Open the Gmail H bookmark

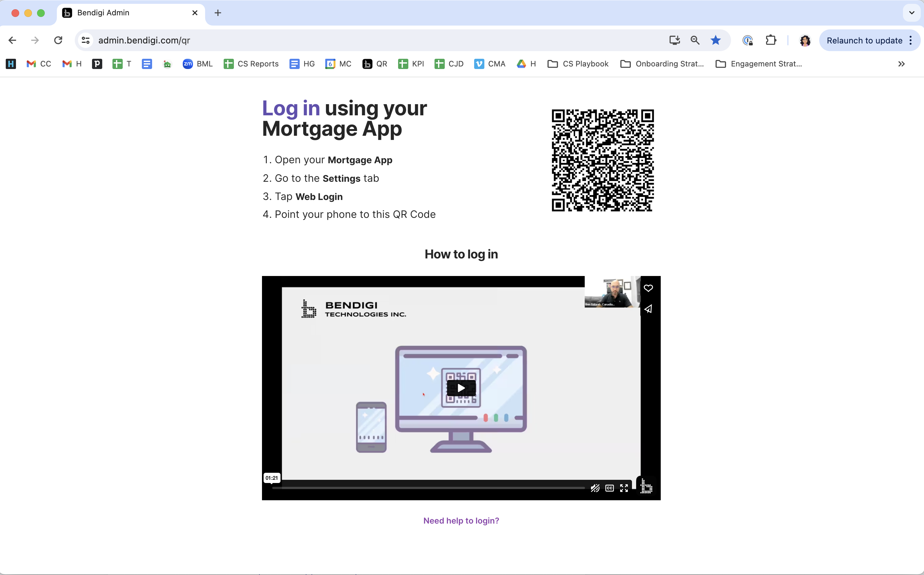click(72, 64)
